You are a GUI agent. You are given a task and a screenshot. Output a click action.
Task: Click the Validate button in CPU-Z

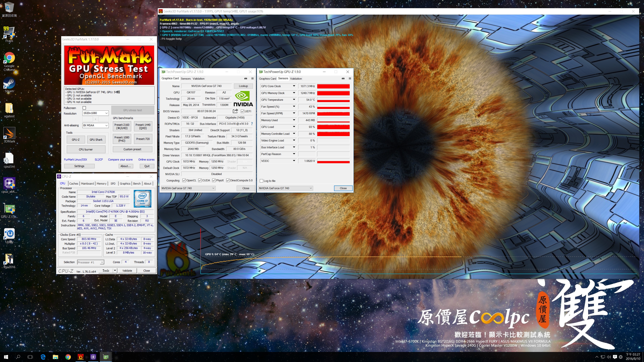point(127,270)
